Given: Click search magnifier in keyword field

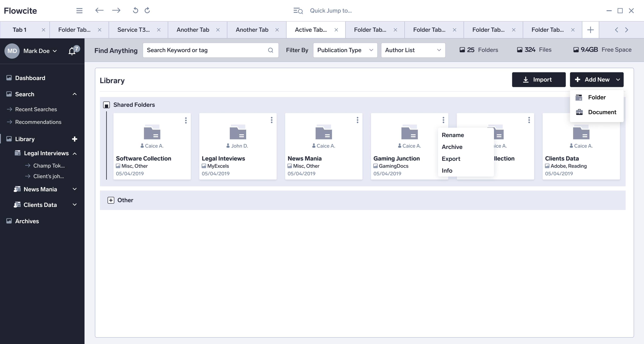Looking at the screenshot, I should click(270, 50).
